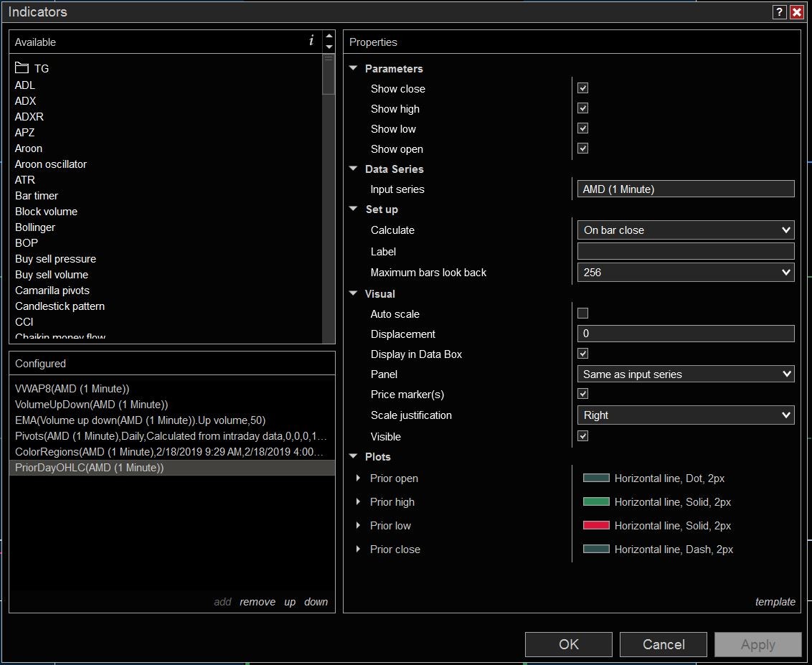Click the Label input field
Screen dimensions: 812x665
click(686, 251)
